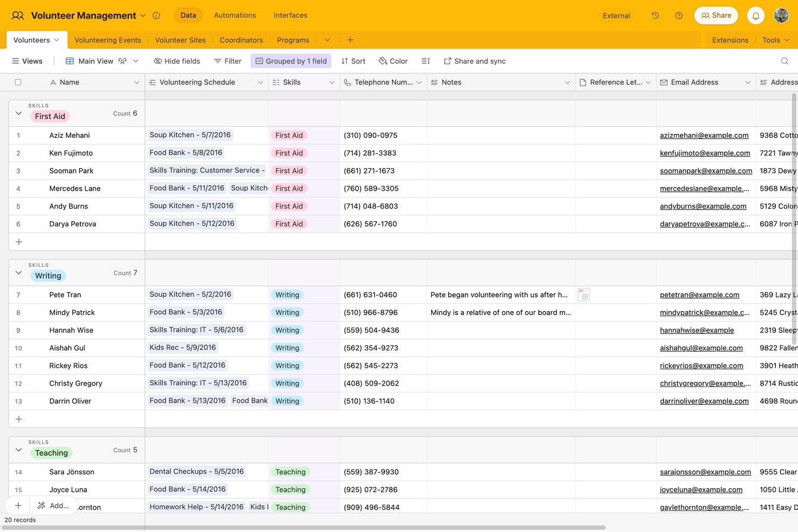Open the Automations section
Viewport: 798px width, 532px height.
pos(235,15)
